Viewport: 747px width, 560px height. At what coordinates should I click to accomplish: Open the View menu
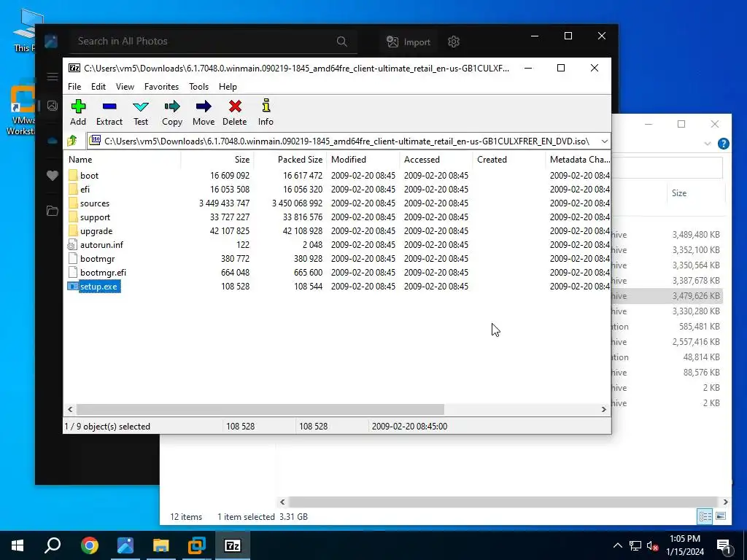(125, 87)
